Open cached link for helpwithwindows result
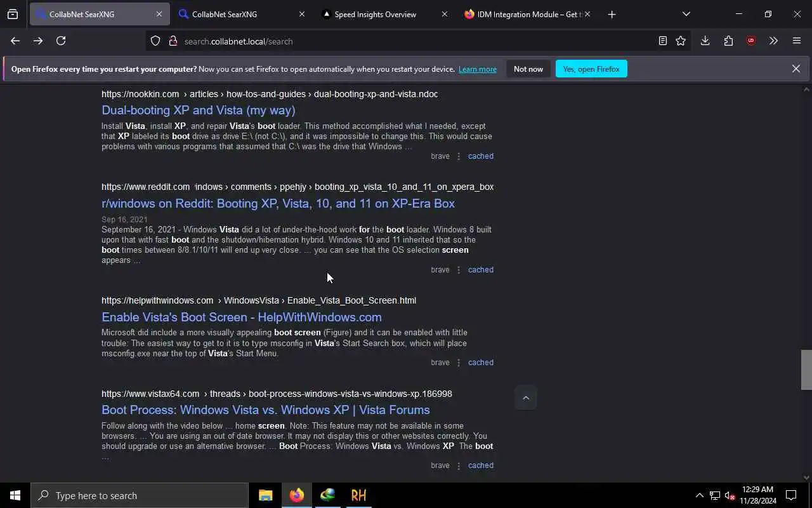Image resolution: width=812 pixels, height=508 pixels. click(480, 363)
